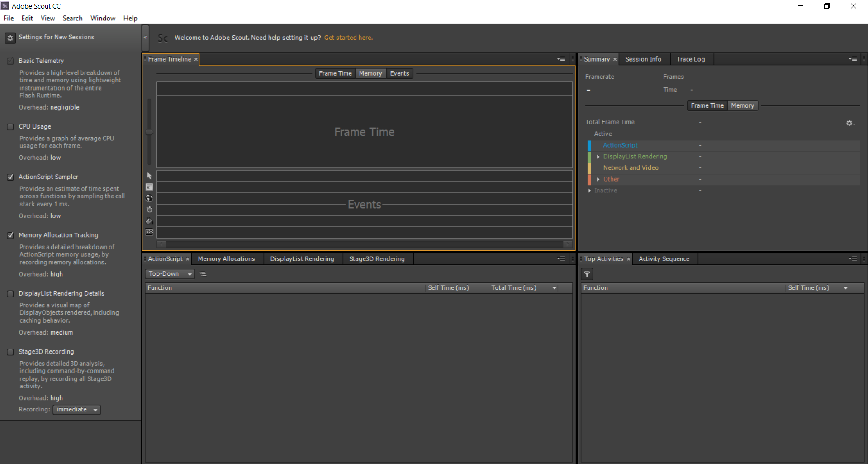Open the Window menu

click(x=103, y=18)
